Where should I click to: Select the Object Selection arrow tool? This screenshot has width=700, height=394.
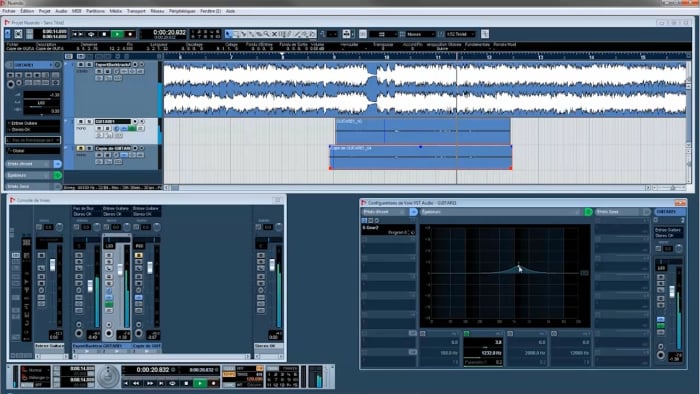(x=229, y=34)
